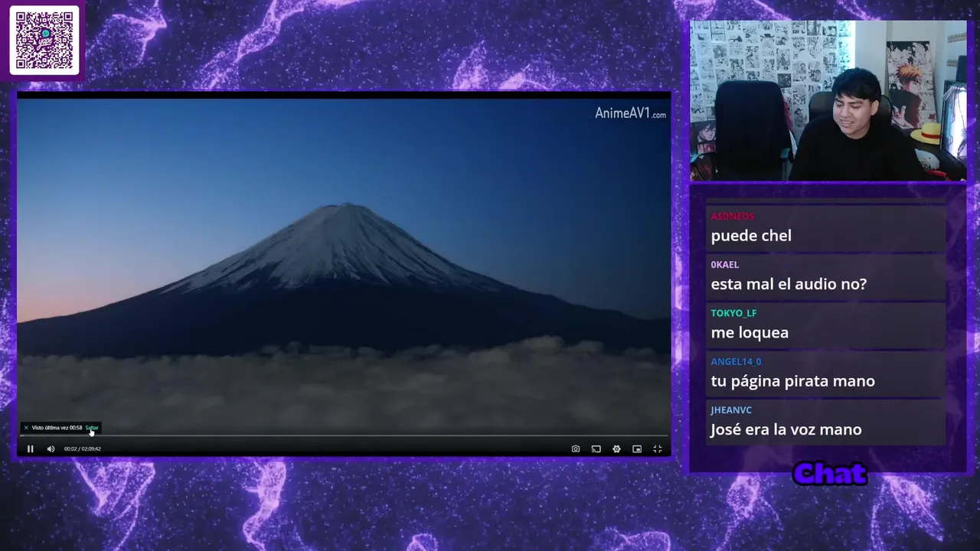Click the video progress bar

point(344,436)
